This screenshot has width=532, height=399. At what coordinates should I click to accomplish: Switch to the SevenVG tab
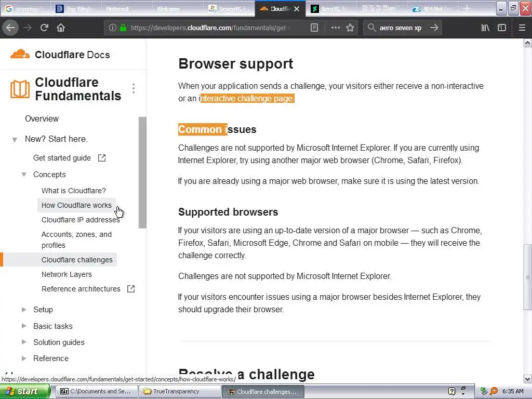[x=229, y=9]
